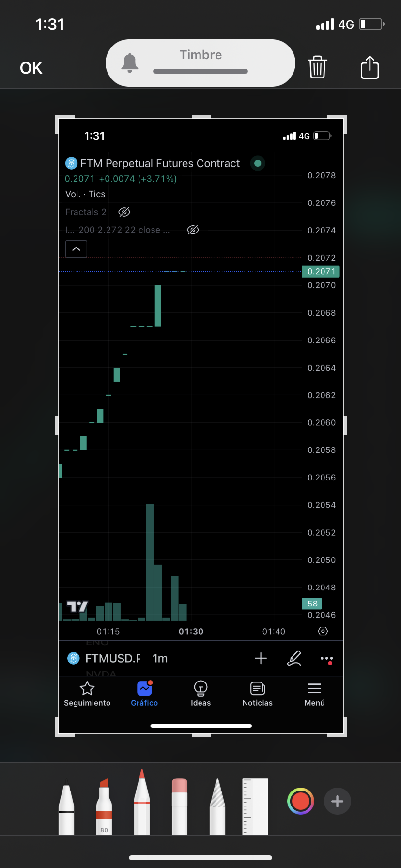
Task: Toggle visibility of Fractals 2 indicator
Action: point(124,212)
